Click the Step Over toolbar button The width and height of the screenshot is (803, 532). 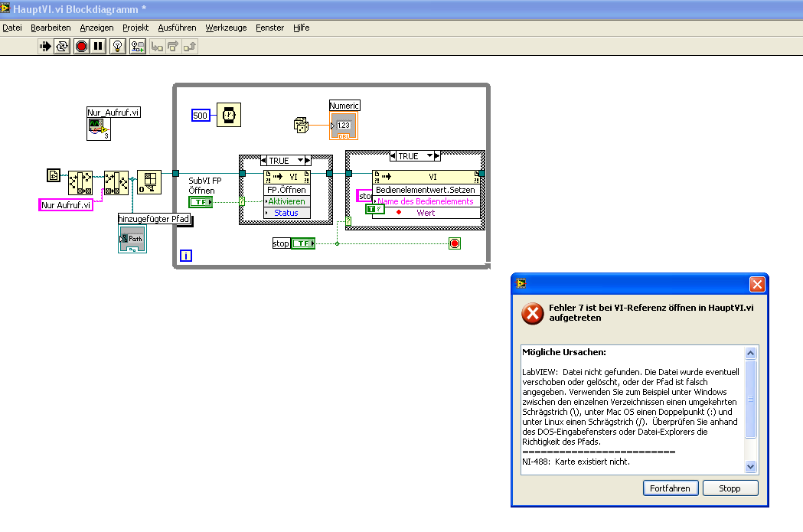(x=173, y=47)
